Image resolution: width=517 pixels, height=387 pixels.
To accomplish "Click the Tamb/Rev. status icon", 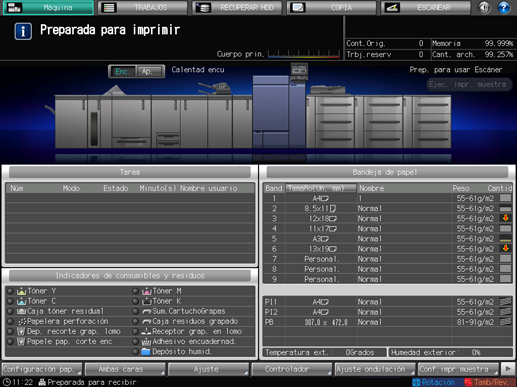I will coord(468,382).
